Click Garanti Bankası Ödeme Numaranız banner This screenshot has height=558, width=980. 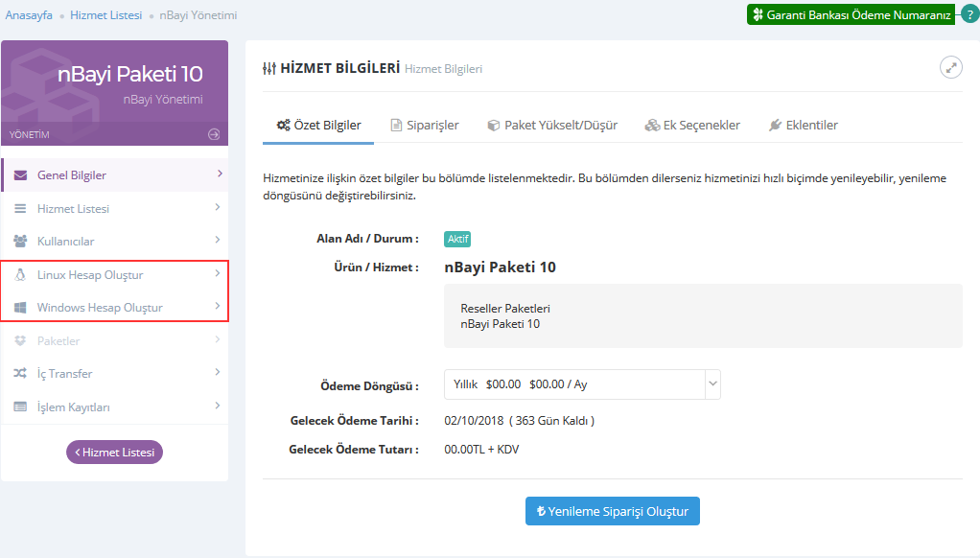tap(851, 14)
